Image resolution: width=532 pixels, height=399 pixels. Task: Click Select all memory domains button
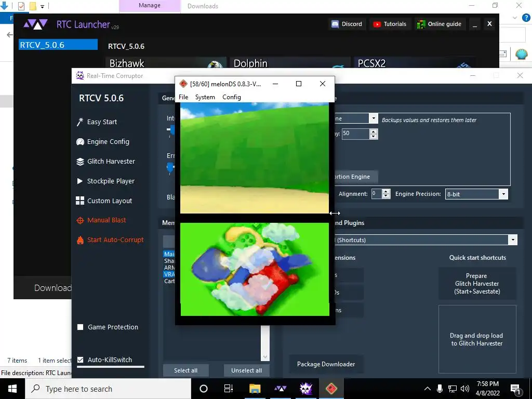(185, 370)
